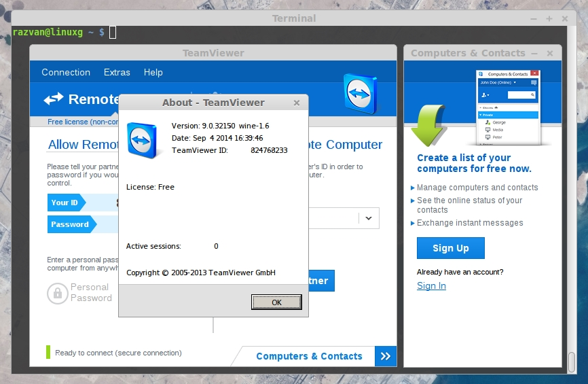Image resolution: width=588 pixels, height=384 pixels.
Task: Click the Terminal scrollbar handle
Action: pyautogui.click(x=572, y=362)
